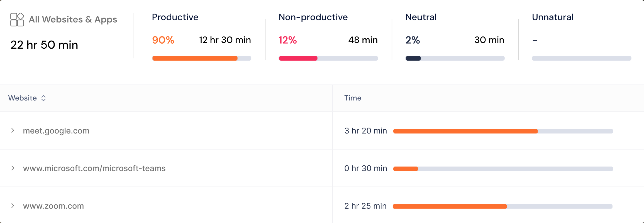644x223 pixels.
Task: Open the meet.google.com website entry
Action: point(56,131)
